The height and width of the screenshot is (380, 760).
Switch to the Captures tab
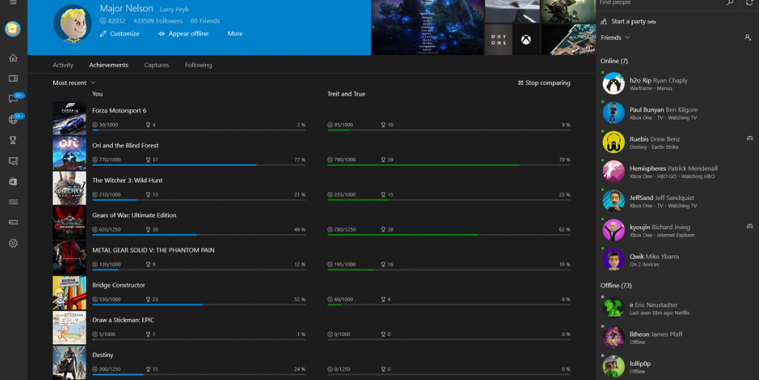157,65
